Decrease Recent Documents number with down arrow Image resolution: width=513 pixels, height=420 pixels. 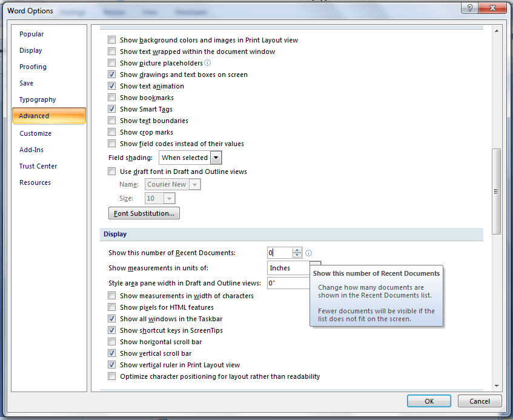pos(297,255)
